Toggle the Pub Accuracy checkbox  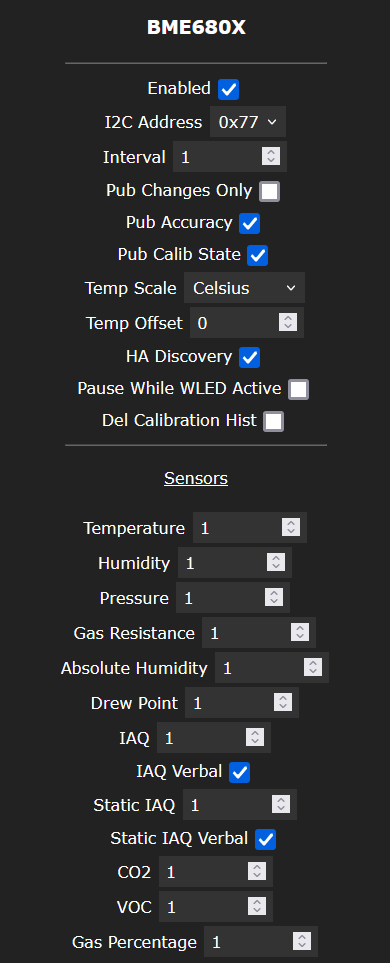[x=249, y=223]
